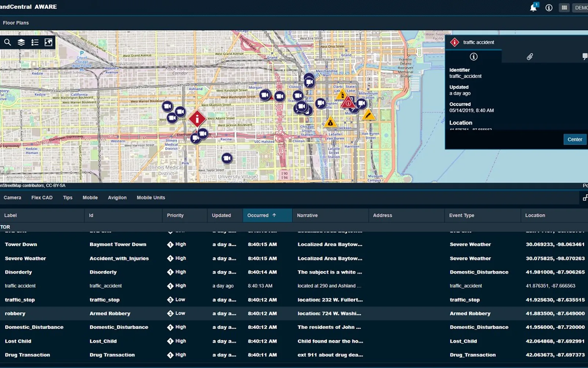Open the map legend list icon
The width and height of the screenshot is (588, 368).
point(35,42)
